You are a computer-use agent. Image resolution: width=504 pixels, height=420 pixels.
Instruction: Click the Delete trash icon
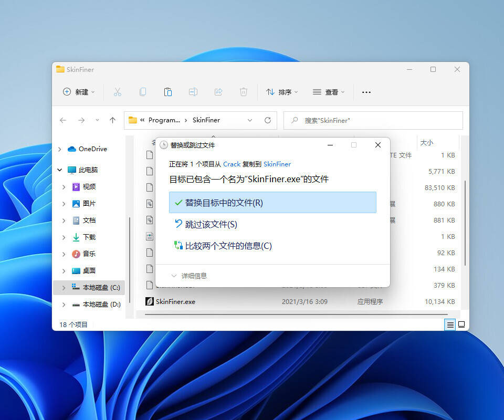[x=244, y=92]
